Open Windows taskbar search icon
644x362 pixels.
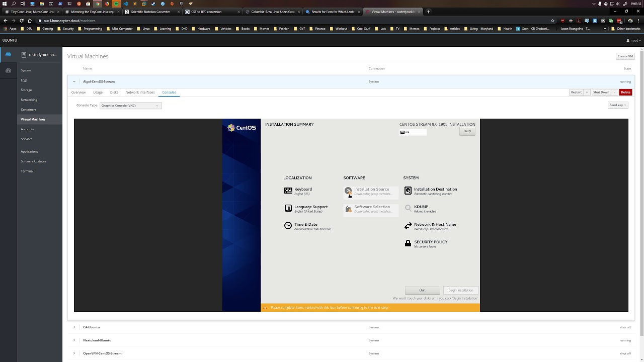[x=14, y=4]
